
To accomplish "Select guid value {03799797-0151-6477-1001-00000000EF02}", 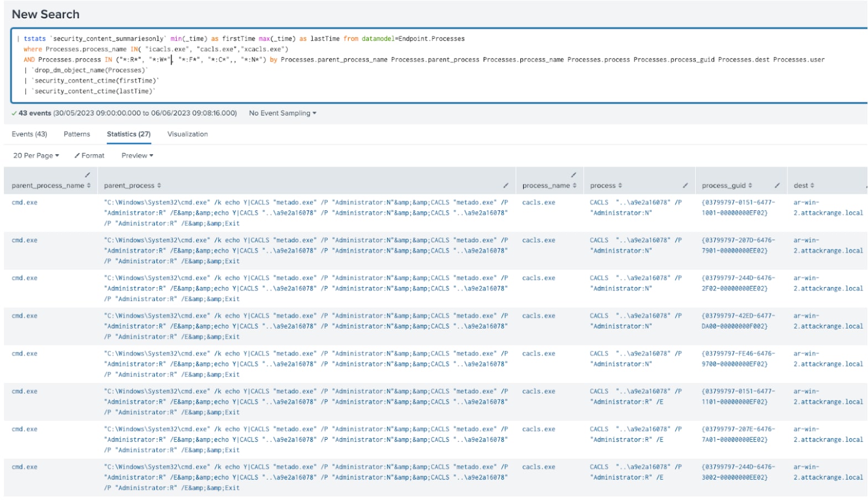I will point(738,207).
